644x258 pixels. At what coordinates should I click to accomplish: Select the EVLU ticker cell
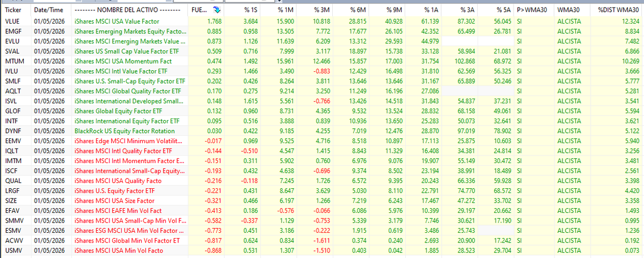point(16,41)
